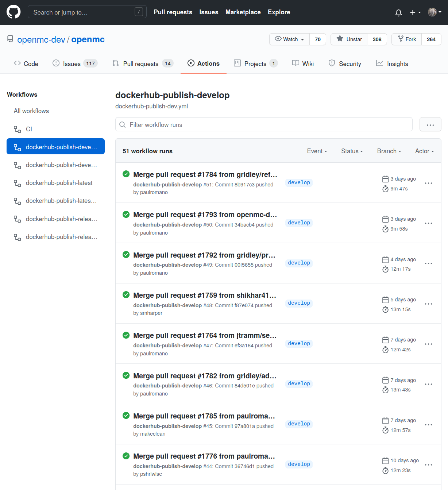
Task: Open ellipsis menu for run #45
Action: [429, 424]
